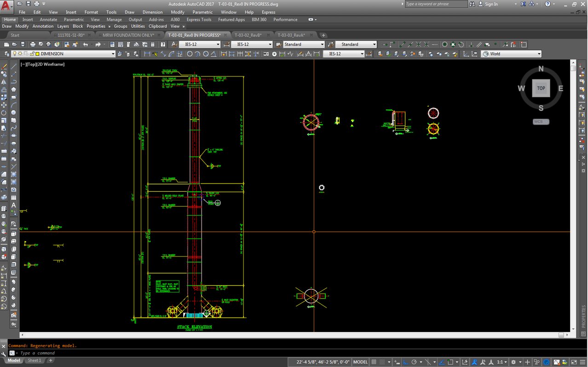
Task: Click the Save icon in Standard toolbar
Action: 23,45
